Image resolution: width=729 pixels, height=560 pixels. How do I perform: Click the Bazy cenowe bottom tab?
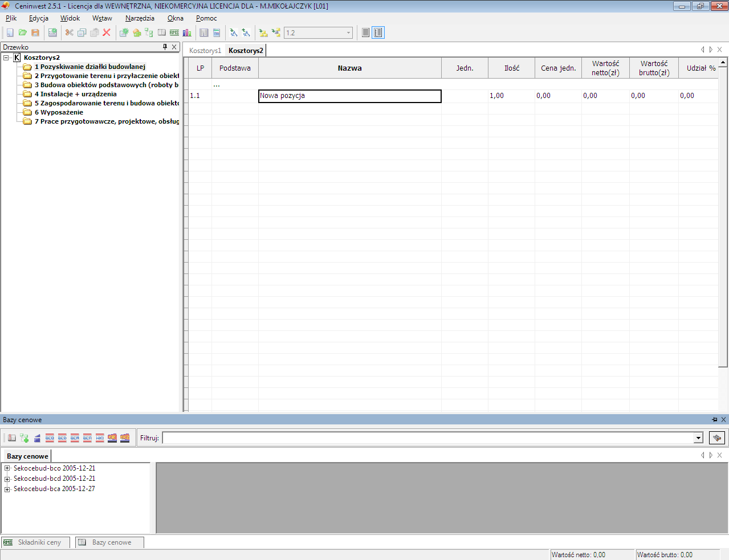(x=109, y=542)
